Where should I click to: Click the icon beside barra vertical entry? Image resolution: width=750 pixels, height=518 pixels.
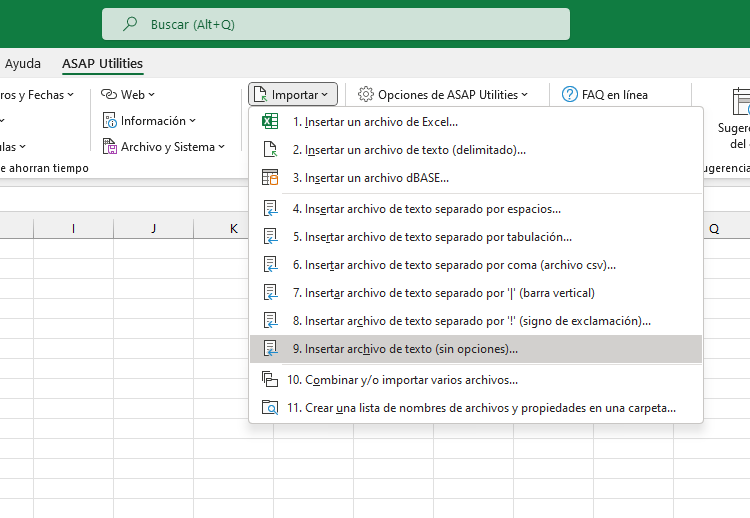tap(271, 293)
